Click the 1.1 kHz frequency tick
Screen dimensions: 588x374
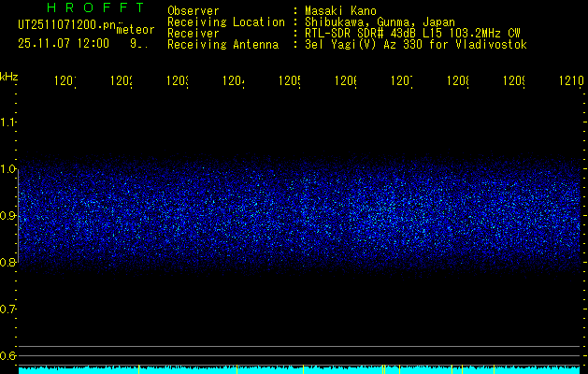(x=8, y=122)
